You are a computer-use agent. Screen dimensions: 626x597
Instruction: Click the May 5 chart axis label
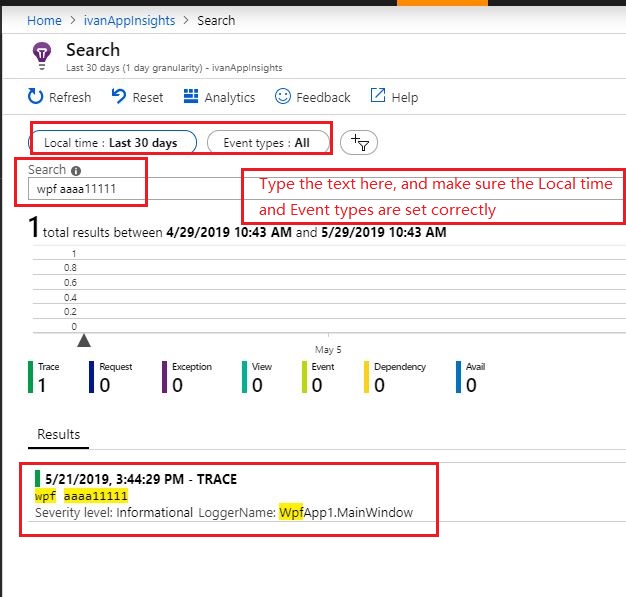(x=328, y=350)
